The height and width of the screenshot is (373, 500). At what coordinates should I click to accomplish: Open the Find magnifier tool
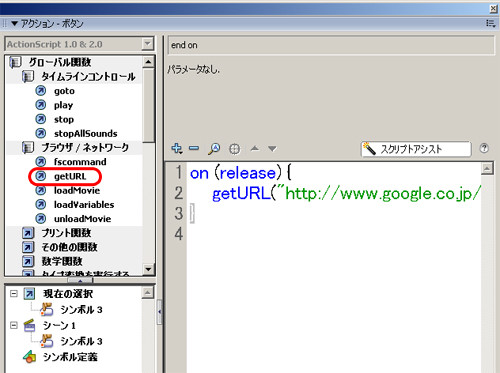click(x=214, y=149)
